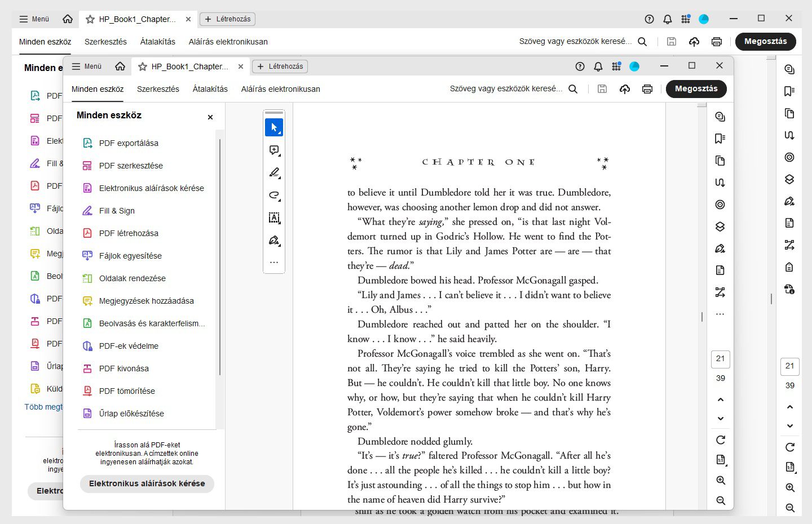Select the arrow selection tool
Screen dimensions: 812x524
click(274, 127)
